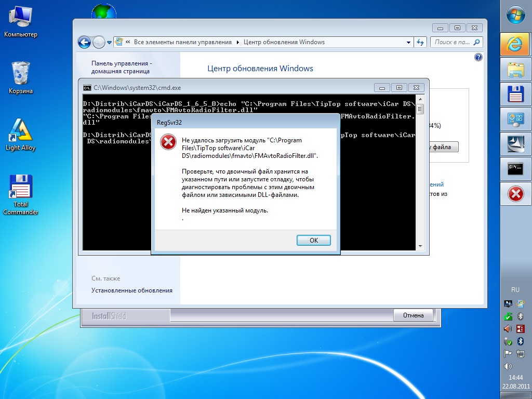
Task: Click OK in the RegSvr32 error dialog
Action: (x=313, y=240)
